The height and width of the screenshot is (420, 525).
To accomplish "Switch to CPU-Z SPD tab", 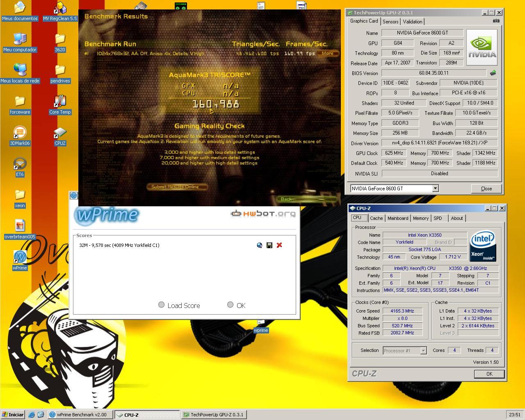I will (x=438, y=218).
